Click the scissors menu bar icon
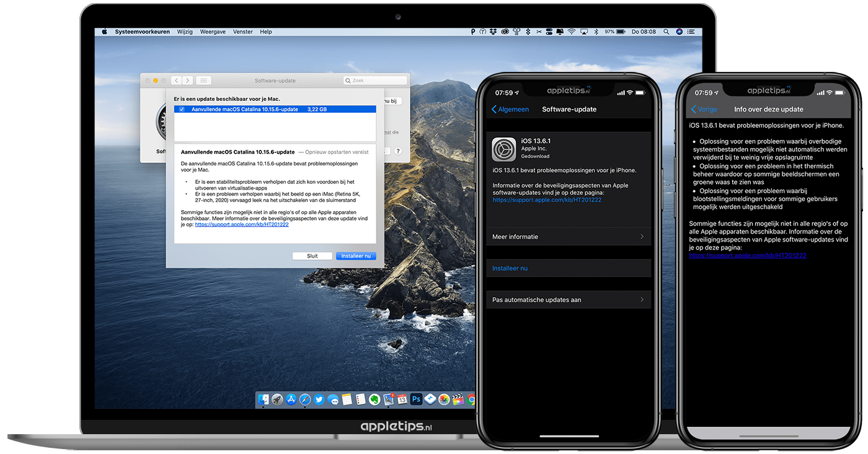 pyautogui.click(x=539, y=32)
